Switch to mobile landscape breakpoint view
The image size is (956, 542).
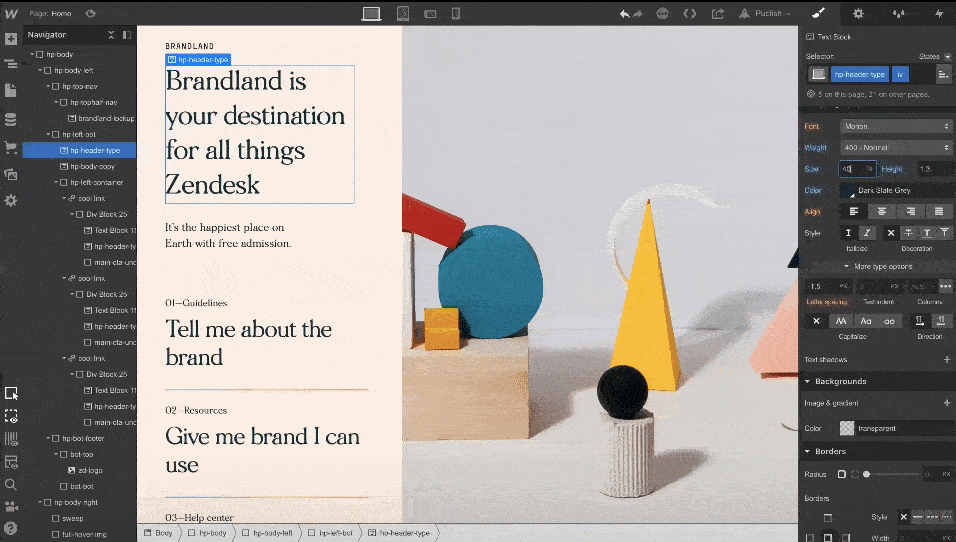(430, 13)
